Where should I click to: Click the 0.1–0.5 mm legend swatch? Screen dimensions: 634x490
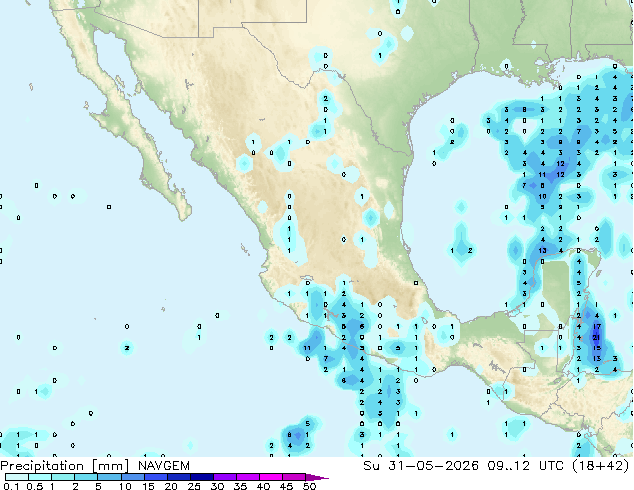point(17,477)
